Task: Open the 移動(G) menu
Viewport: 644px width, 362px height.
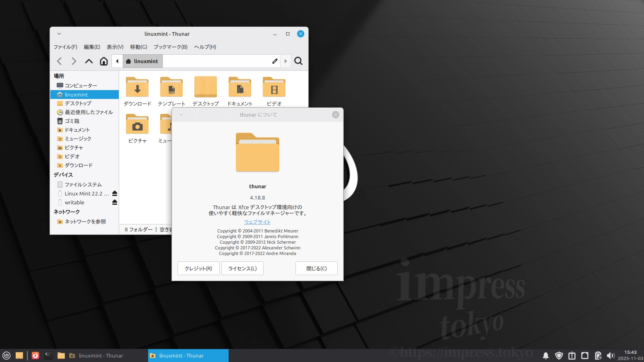Action: pos(138,47)
